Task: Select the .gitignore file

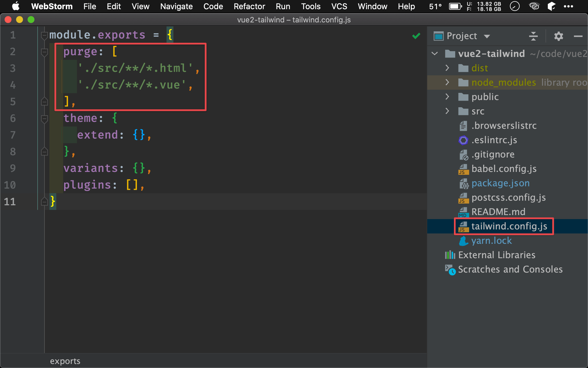Action: pos(493,154)
